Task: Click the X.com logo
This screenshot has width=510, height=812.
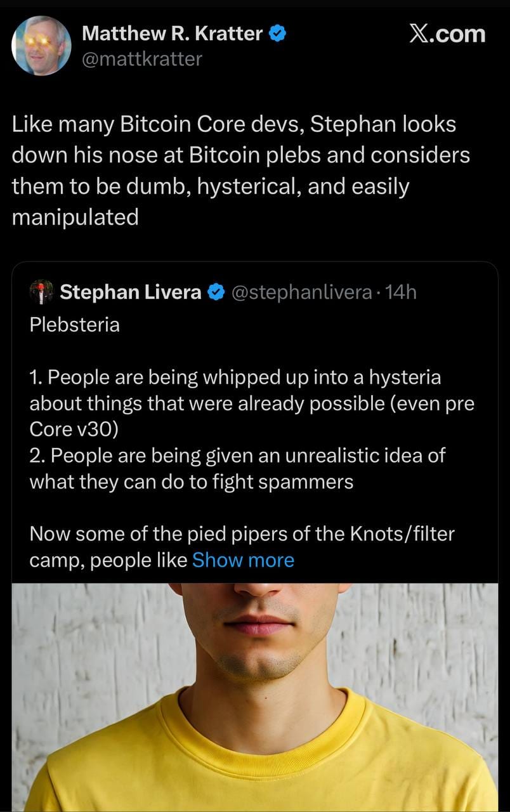Action: coord(447,34)
